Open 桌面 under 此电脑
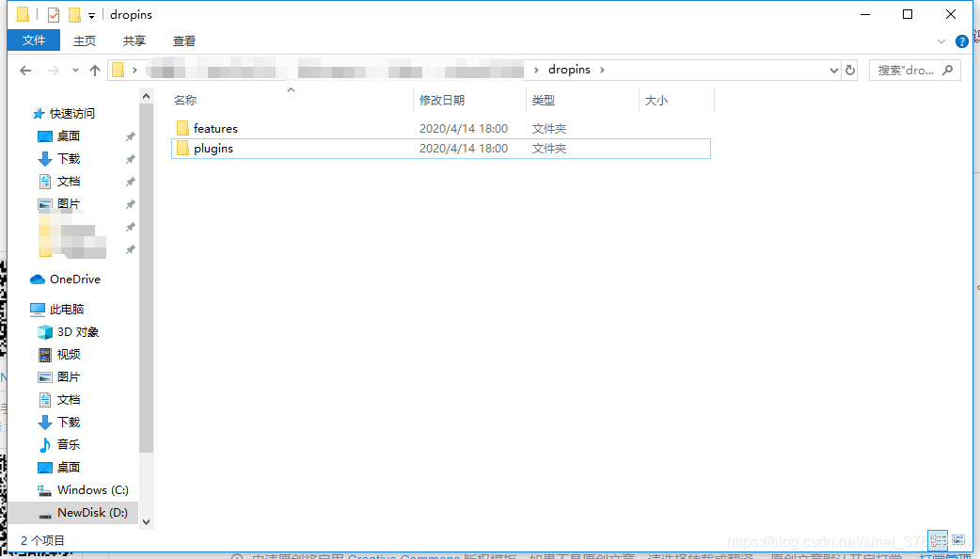The width and height of the screenshot is (980, 559). (68, 467)
